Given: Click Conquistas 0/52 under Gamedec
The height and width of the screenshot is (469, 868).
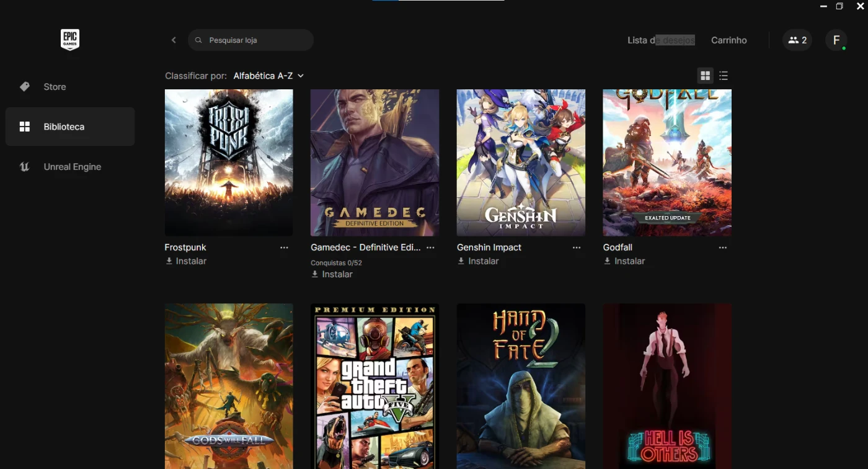Looking at the screenshot, I should click(x=336, y=263).
